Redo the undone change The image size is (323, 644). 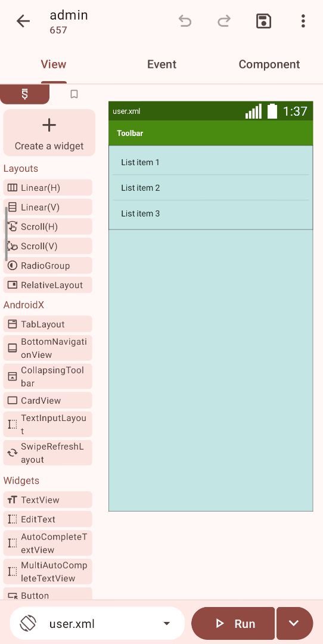click(x=223, y=21)
